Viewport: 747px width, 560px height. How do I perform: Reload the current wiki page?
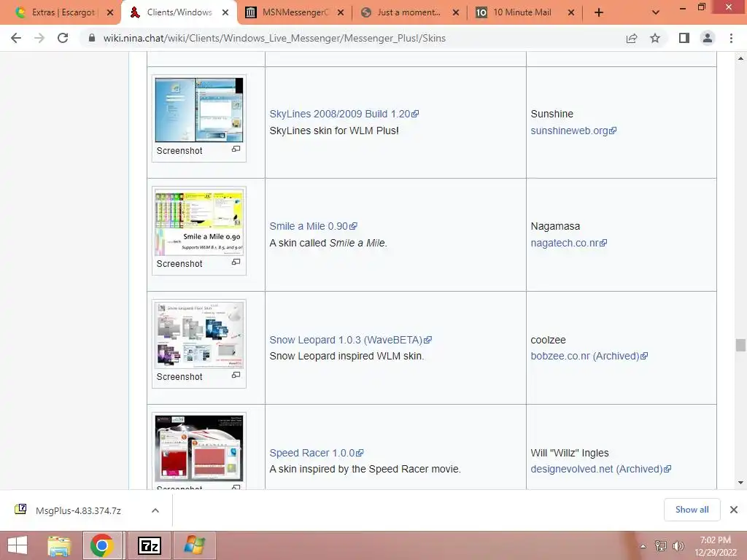tap(63, 38)
